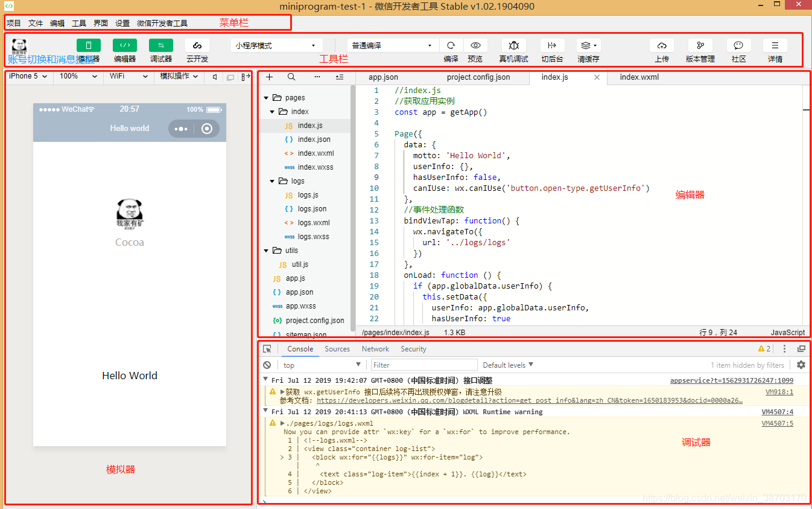Open the iPhone 5 device dropdown

click(x=28, y=77)
